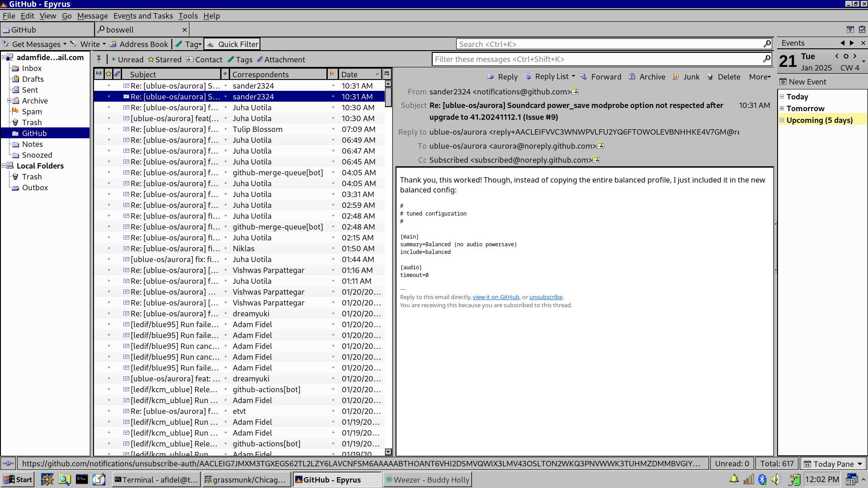Viewport: 868px width, 488px height.
Task: Click the contact card icon next to sander2324's address
Action: pos(575,91)
